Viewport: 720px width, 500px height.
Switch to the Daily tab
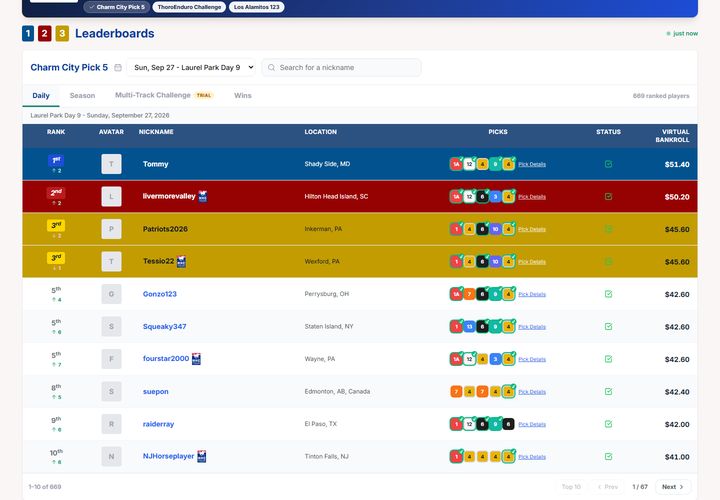tap(41, 96)
